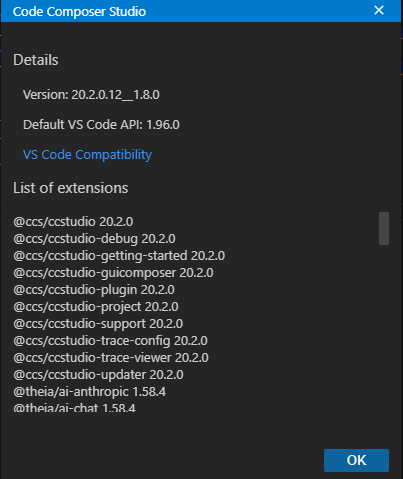Viewport: 403px width, 479px height.
Task: Click the Details heading
Action: click(36, 60)
